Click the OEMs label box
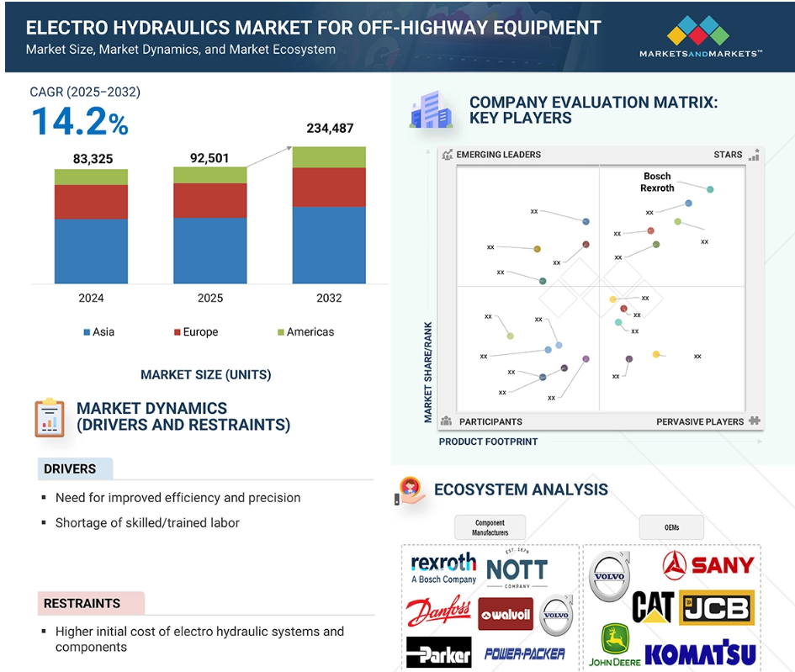This screenshot has height=672, width=795. click(671, 527)
